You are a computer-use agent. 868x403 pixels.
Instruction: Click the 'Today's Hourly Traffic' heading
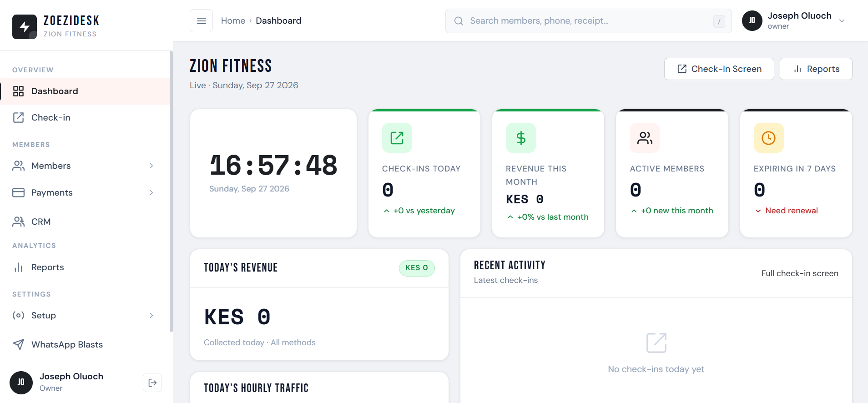(x=256, y=388)
